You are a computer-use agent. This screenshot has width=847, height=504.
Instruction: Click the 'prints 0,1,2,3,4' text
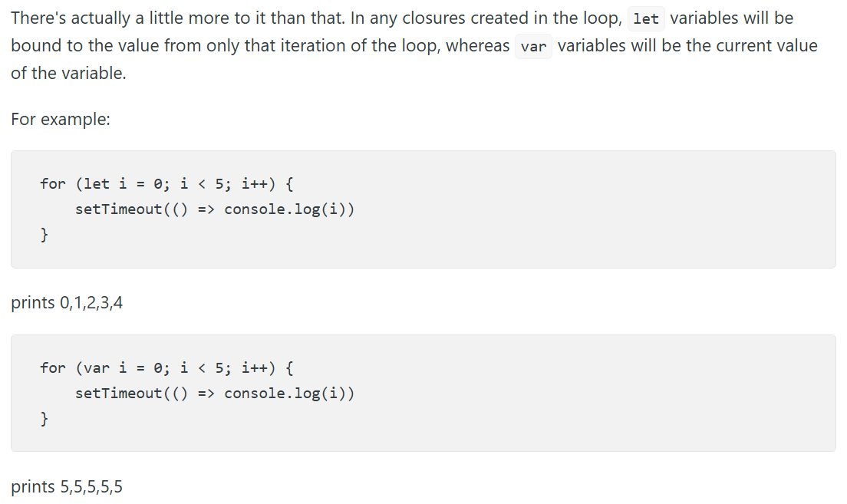(x=67, y=302)
